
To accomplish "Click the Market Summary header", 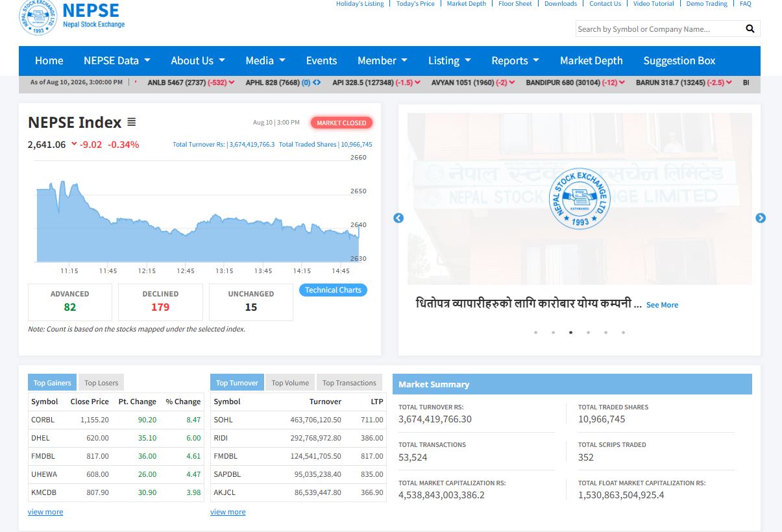I will [572, 384].
